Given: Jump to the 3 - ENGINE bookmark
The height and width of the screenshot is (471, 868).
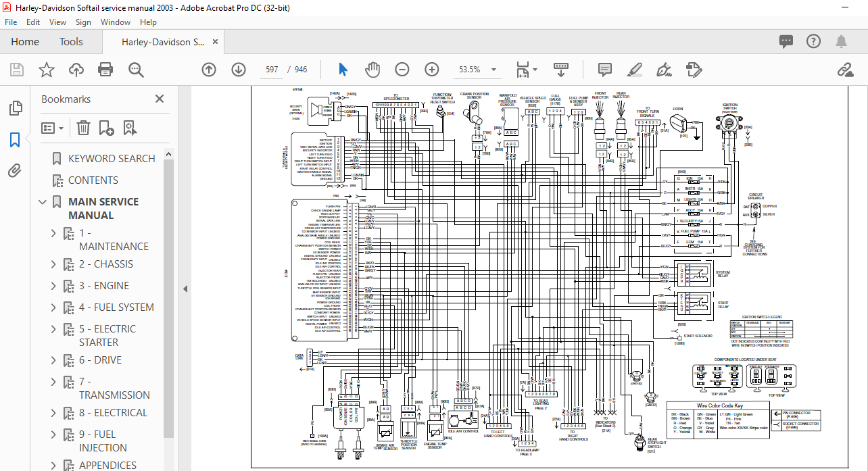Looking at the screenshot, I should click(x=104, y=286).
